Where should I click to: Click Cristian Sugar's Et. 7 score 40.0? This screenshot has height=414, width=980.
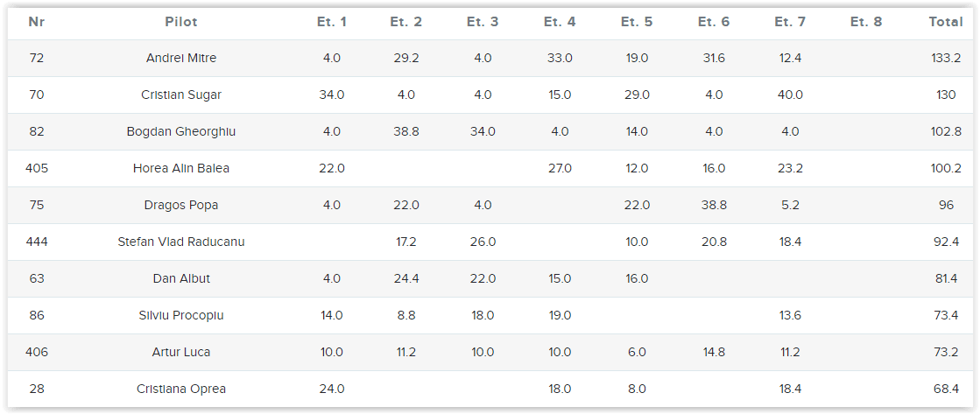click(790, 95)
